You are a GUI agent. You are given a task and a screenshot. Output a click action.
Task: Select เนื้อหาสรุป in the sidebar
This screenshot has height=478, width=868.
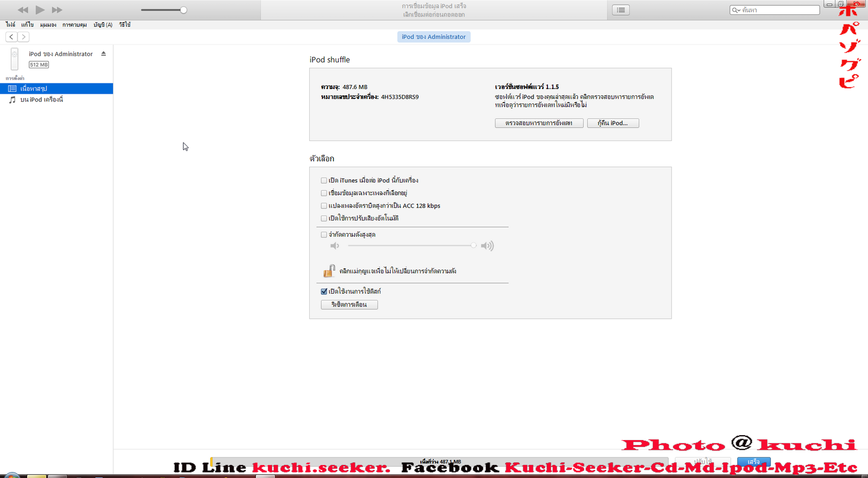[x=56, y=88]
